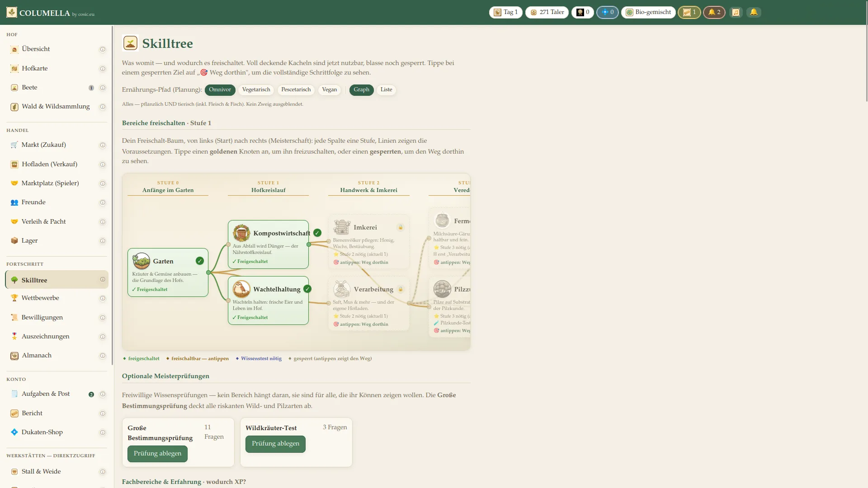The width and height of the screenshot is (868, 488).
Task: Click info icon next to Hofkarte
Action: [x=103, y=69]
